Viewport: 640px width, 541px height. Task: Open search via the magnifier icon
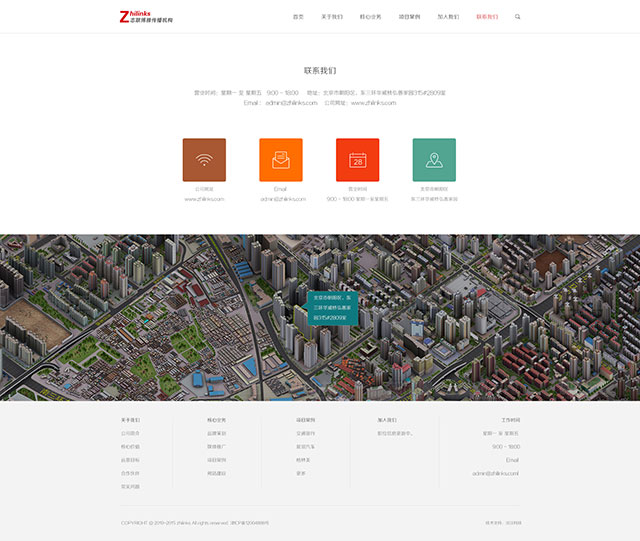click(x=517, y=17)
